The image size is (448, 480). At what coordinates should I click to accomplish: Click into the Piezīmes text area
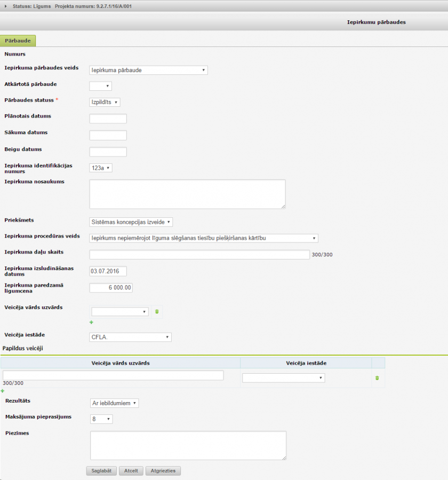[188, 445]
